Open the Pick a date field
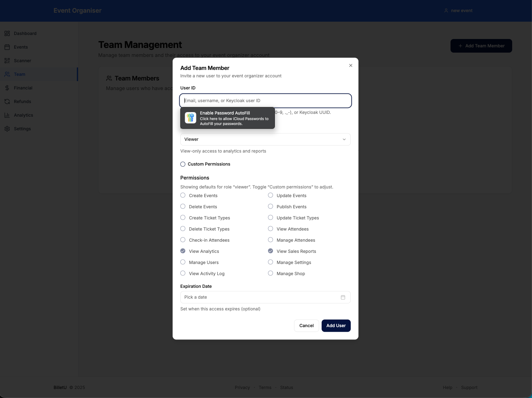 tap(266, 297)
